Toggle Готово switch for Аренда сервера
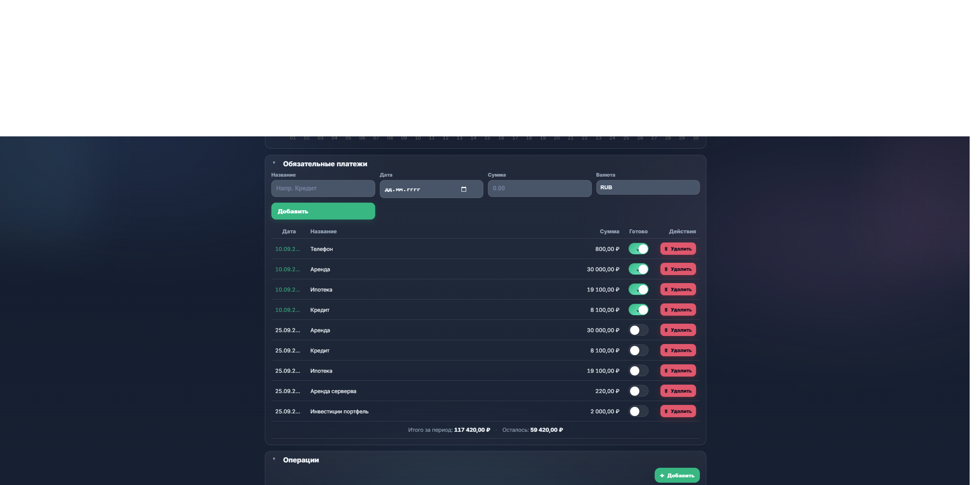Image resolution: width=980 pixels, height=485 pixels. tap(638, 391)
